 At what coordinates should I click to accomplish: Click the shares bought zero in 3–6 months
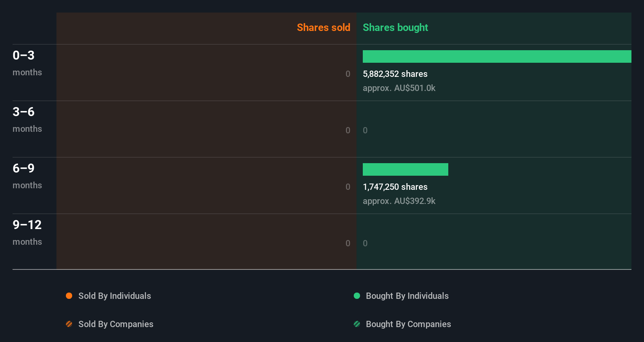coord(365,130)
